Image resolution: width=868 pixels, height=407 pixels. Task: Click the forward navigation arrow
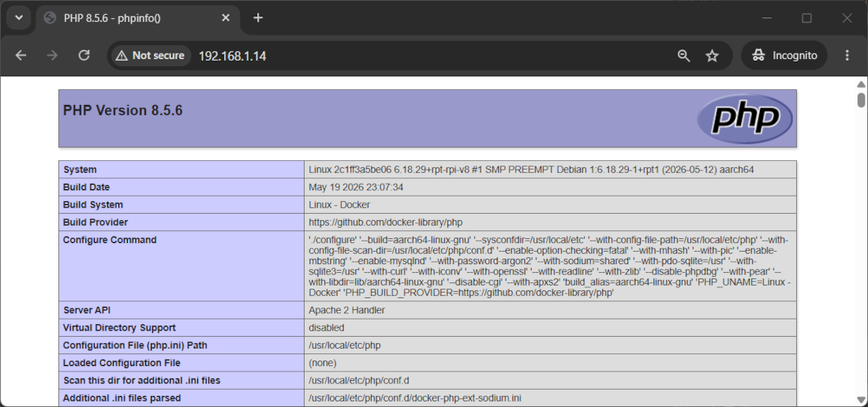coord(52,55)
